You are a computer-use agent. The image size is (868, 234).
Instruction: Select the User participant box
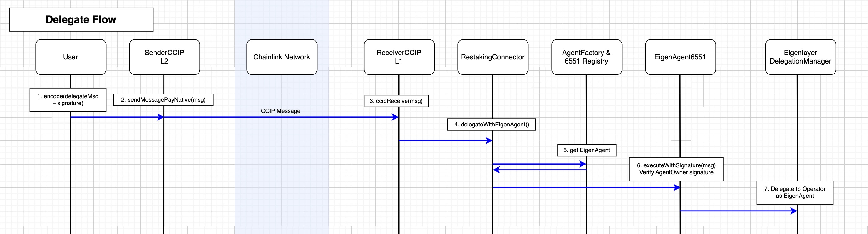click(71, 57)
